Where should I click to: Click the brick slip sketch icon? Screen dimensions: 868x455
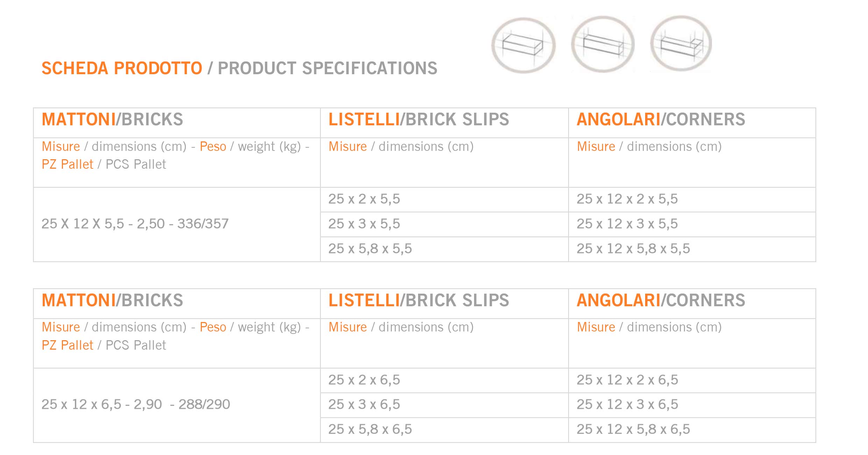603,44
